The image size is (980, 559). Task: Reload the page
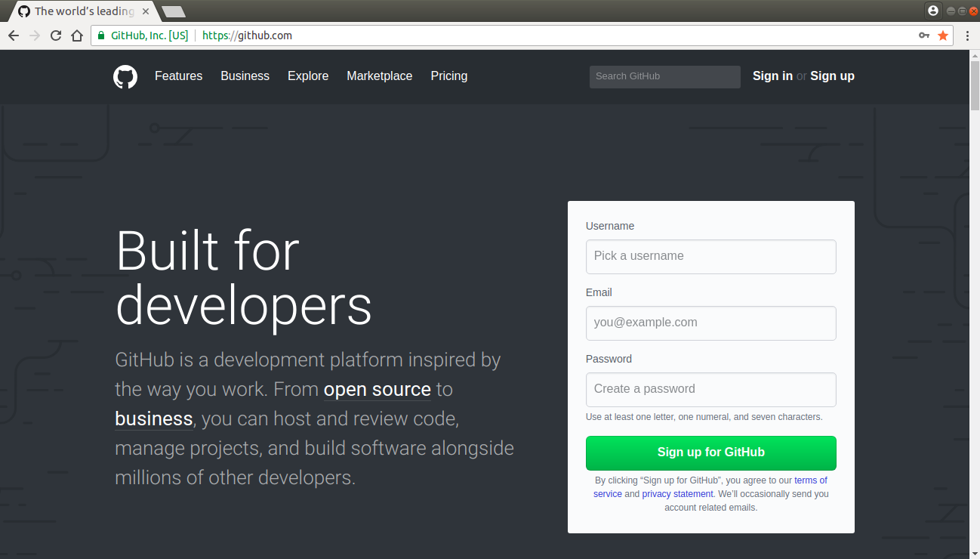click(x=56, y=36)
